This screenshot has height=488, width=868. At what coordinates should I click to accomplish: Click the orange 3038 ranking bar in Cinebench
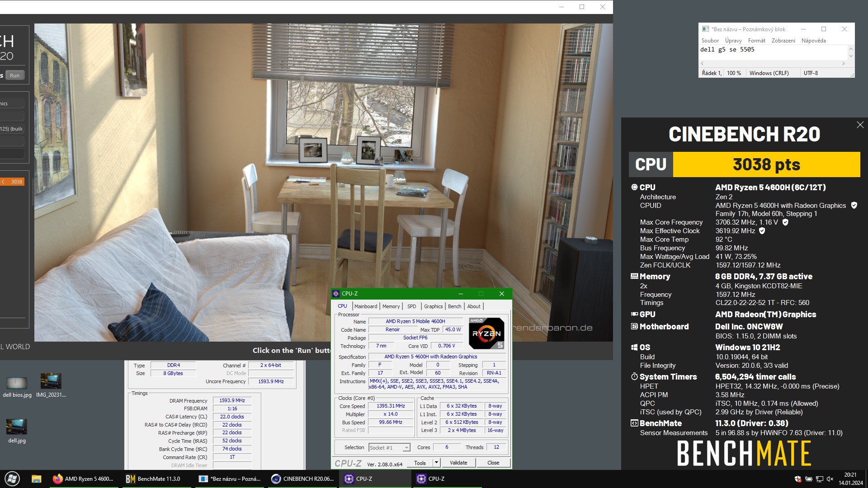[12, 182]
